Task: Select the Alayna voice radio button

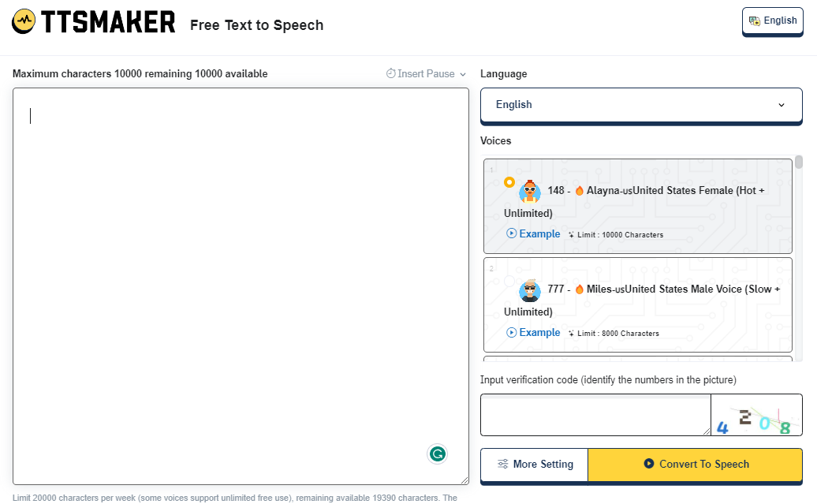Action: (509, 182)
